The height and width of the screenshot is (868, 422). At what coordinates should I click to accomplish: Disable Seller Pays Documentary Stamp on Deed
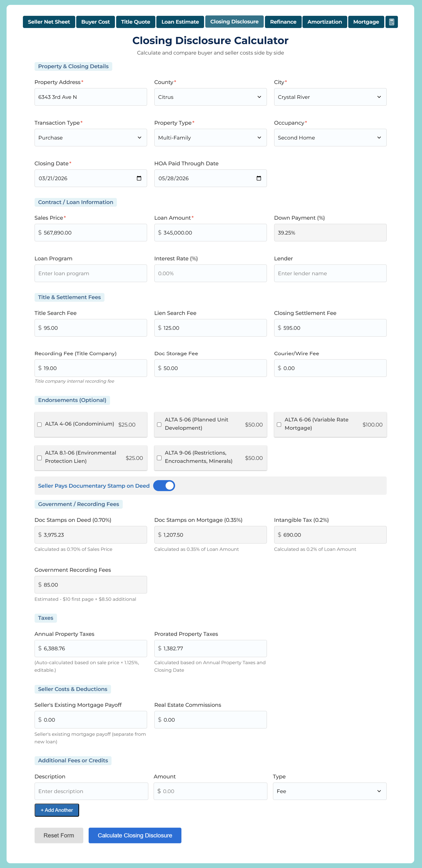click(164, 485)
